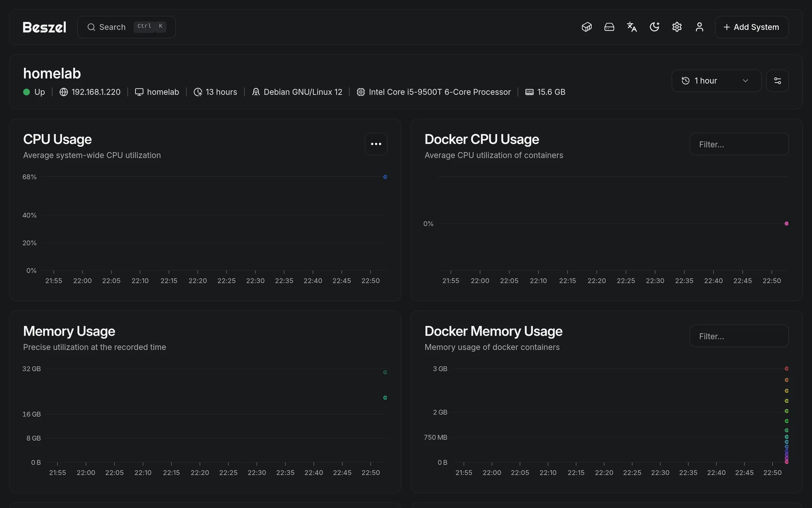Screen dimensions: 812x508
Task: Click the memory icon beside 15.6 GB
Action: tap(529, 92)
